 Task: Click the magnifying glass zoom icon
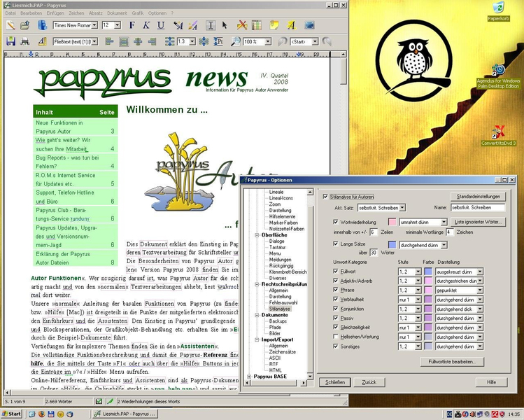(236, 41)
